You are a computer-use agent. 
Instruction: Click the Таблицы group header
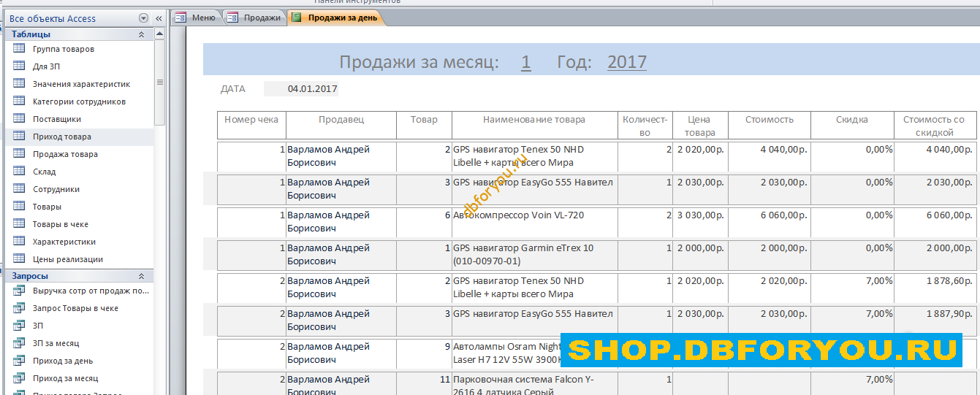[x=79, y=34]
